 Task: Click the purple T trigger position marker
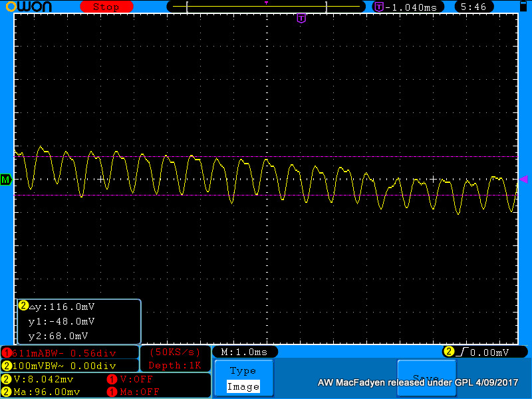tap(301, 18)
